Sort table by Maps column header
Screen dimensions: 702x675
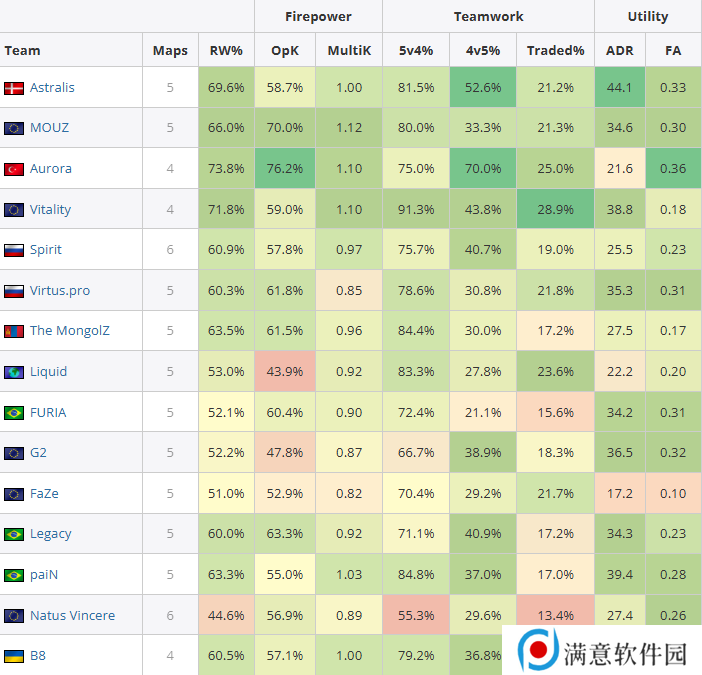pos(170,50)
